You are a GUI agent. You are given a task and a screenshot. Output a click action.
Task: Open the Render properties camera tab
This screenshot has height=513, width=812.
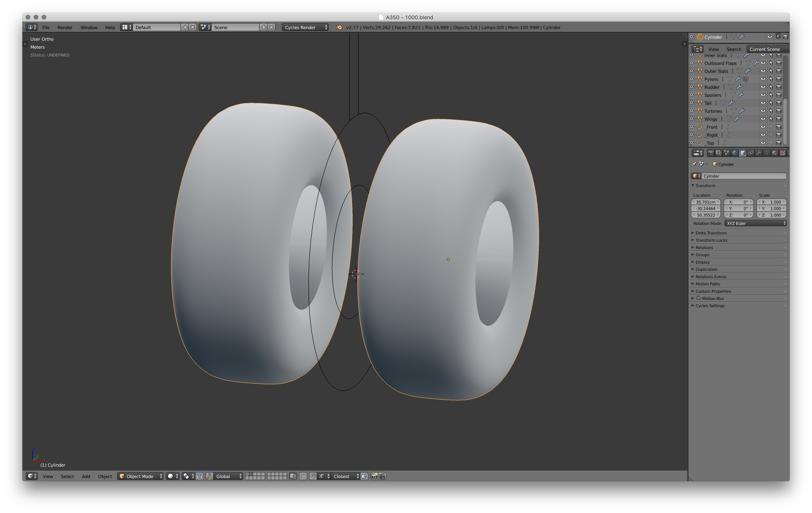click(710, 153)
